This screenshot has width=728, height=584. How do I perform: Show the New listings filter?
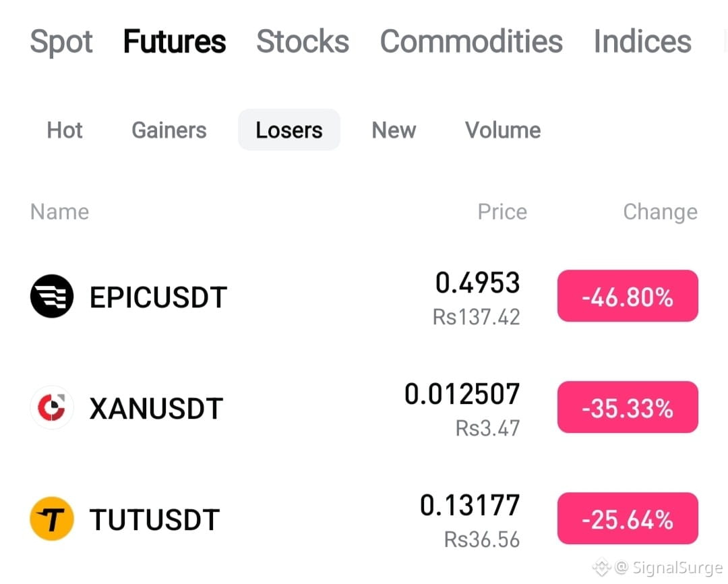point(394,130)
